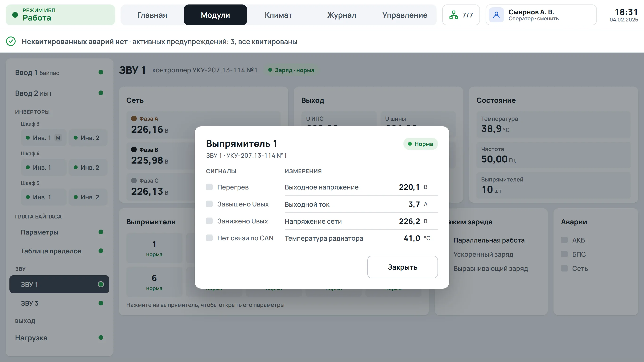
Task: Click the user avatar icon beside Смирнов А. В.
Action: pos(496,15)
